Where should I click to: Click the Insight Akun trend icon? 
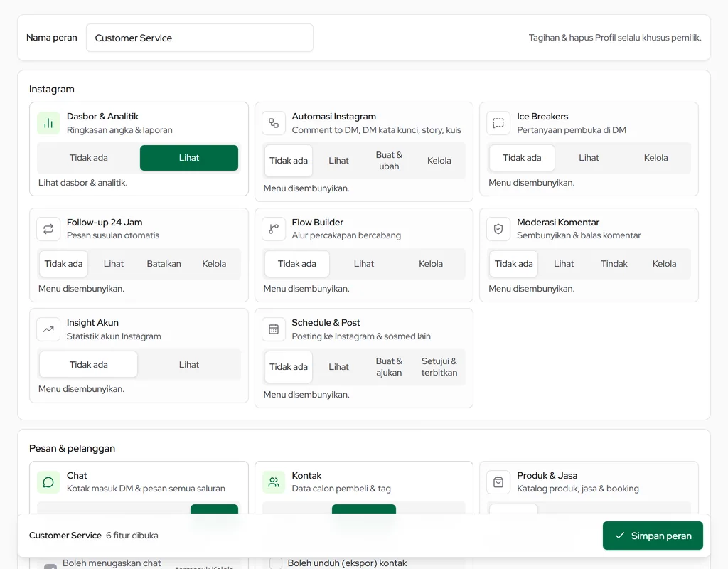[x=48, y=329]
